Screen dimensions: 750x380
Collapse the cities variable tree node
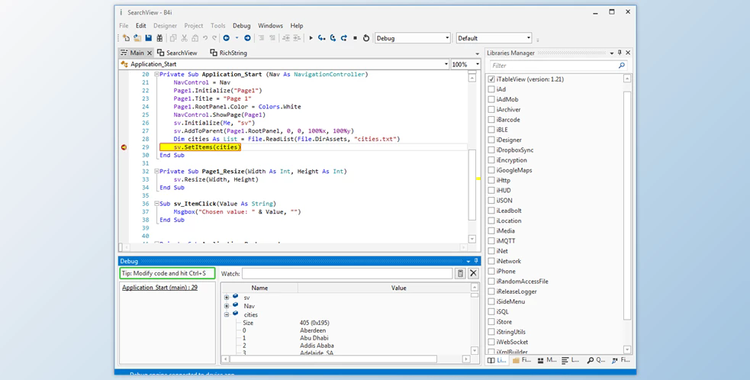[227, 315]
